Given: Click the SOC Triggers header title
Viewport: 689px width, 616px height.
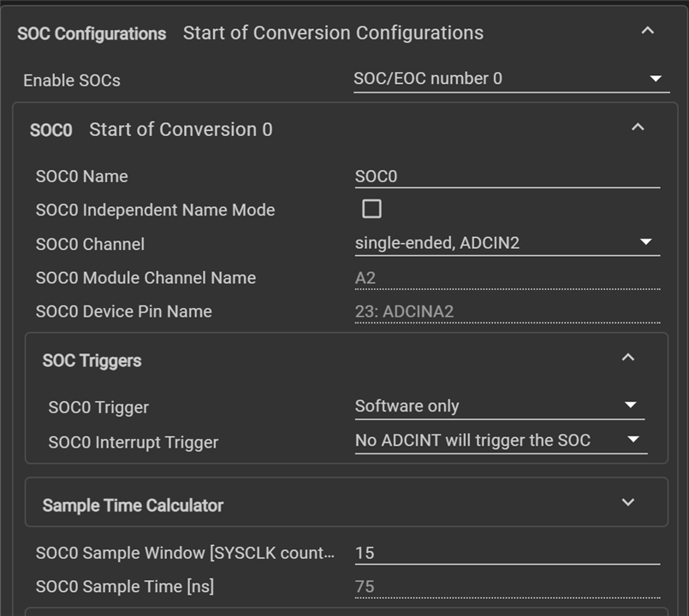Looking at the screenshot, I should coord(92,361).
